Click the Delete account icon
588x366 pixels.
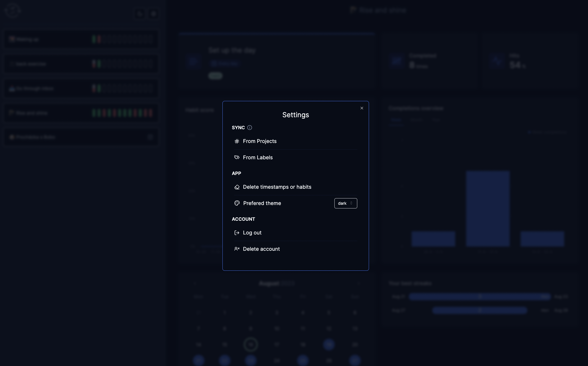pos(236,249)
